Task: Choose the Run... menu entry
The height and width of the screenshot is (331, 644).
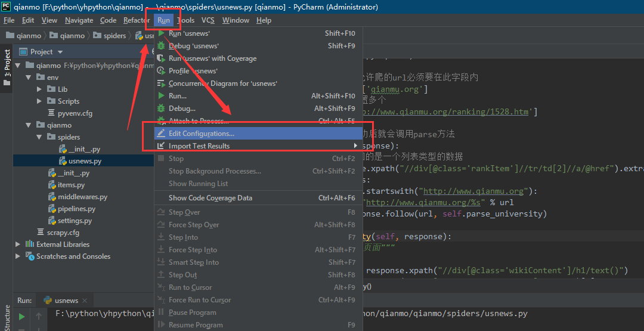Action: coord(258,95)
